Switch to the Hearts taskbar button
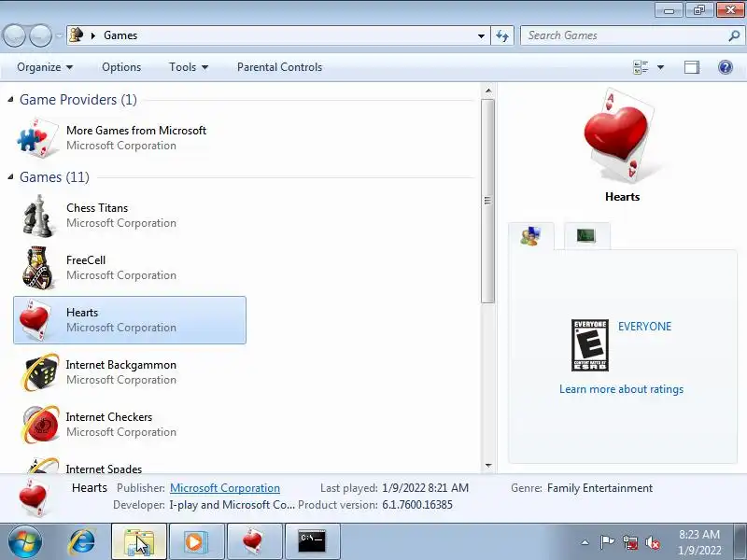Viewport: 747px width, 560px height. tap(254, 541)
